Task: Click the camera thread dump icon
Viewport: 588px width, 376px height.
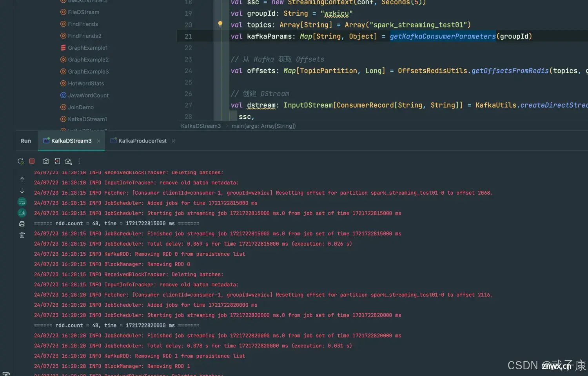Action: (46, 161)
